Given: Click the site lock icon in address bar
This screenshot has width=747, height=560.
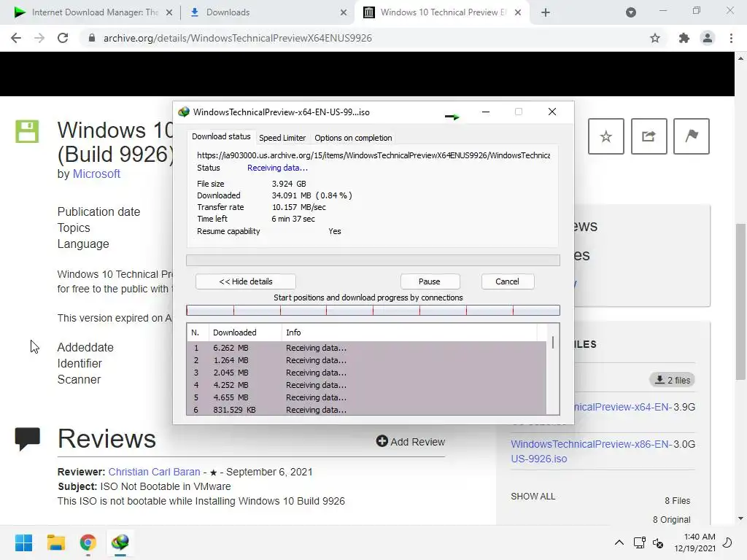Looking at the screenshot, I should point(91,38).
